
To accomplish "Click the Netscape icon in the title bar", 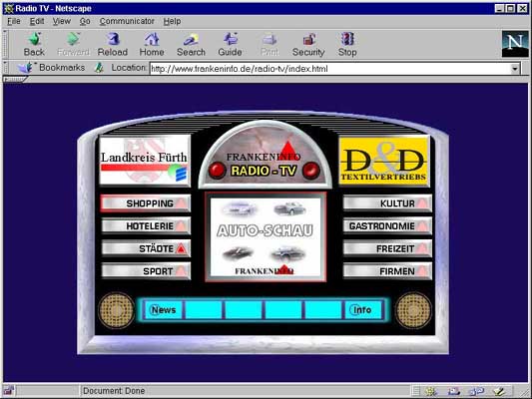I will [x=8, y=8].
